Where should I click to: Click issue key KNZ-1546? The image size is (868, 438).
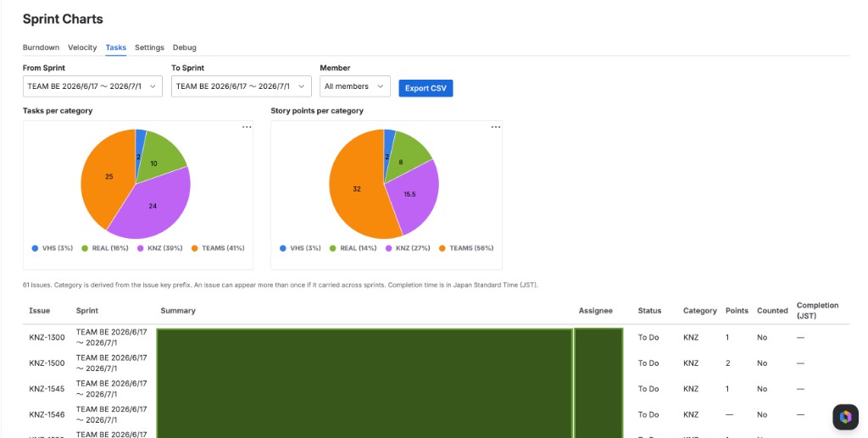tap(47, 414)
